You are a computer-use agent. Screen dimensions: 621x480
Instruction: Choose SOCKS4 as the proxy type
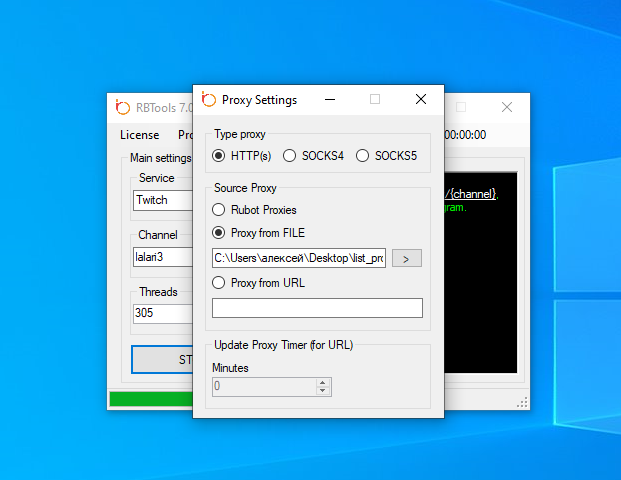click(x=290, y=156)
